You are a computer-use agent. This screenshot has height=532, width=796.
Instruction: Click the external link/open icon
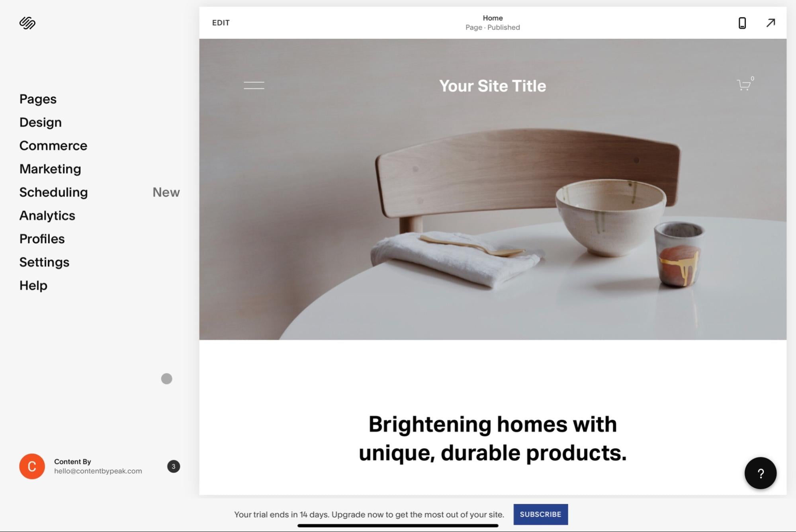[771, 23]
